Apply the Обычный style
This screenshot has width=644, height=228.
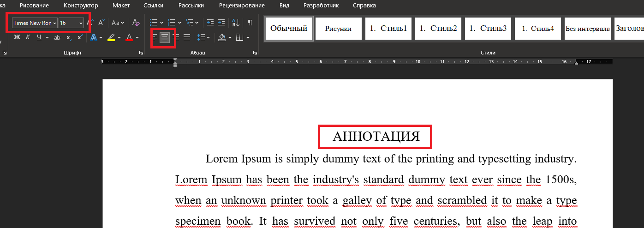pyautogui.click(x=289, y=29)
